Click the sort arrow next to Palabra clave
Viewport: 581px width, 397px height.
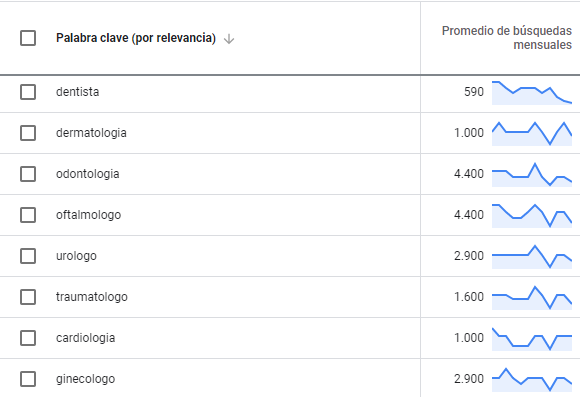point(229,39)
